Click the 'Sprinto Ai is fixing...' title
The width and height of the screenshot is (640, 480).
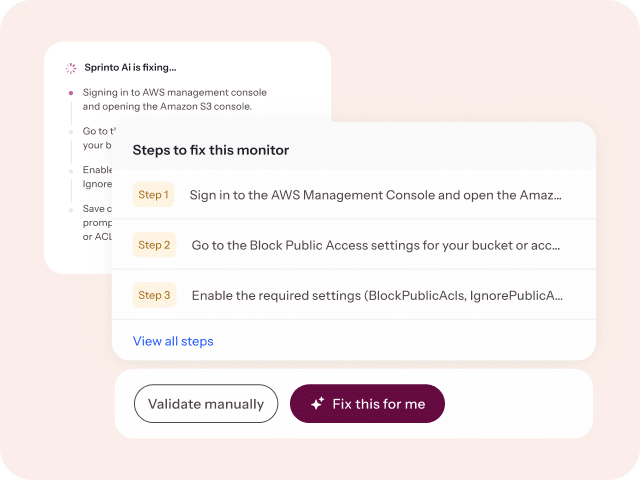tap(130, 68)
